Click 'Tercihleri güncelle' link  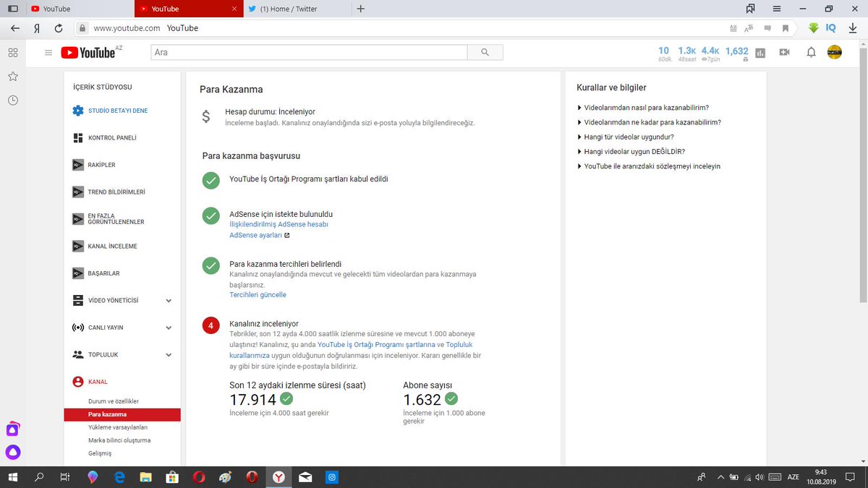(x=258, y=294)
